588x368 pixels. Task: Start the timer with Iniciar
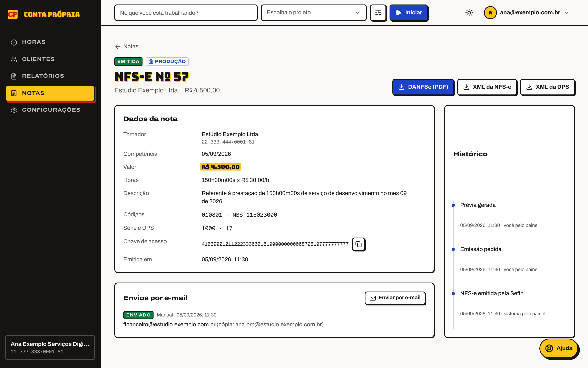[409, 13]
